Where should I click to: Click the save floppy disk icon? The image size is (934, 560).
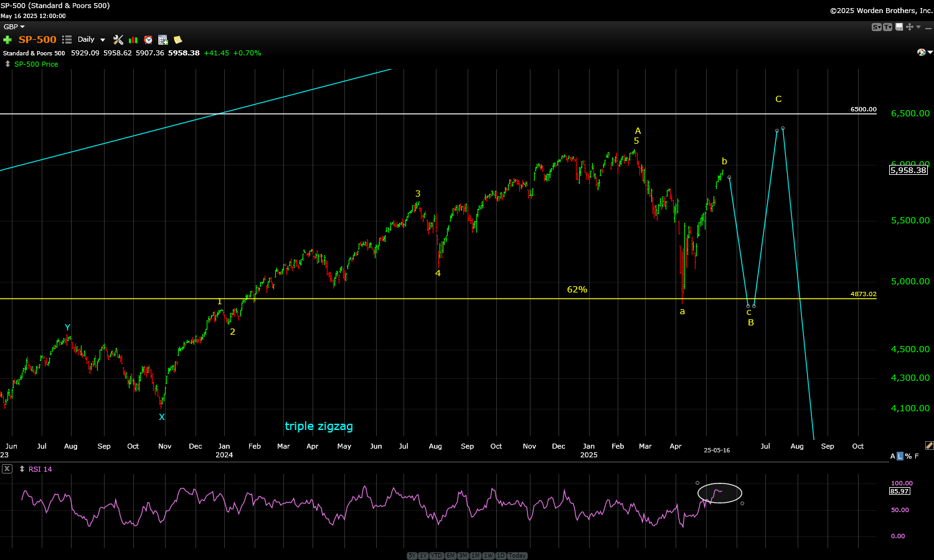click(899, 27)
